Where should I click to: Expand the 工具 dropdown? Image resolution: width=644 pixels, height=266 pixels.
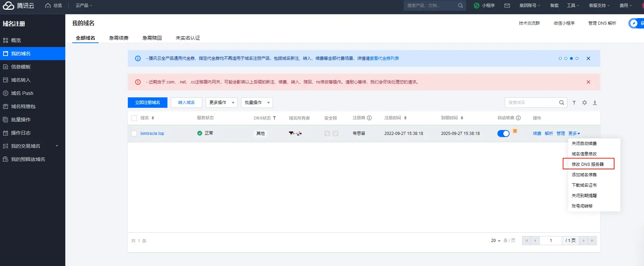click(x=573, y=6)
